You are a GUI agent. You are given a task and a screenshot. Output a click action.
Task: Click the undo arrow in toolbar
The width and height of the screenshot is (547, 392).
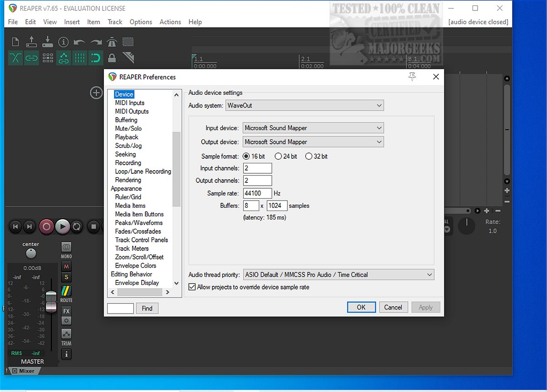coord(79,42)
